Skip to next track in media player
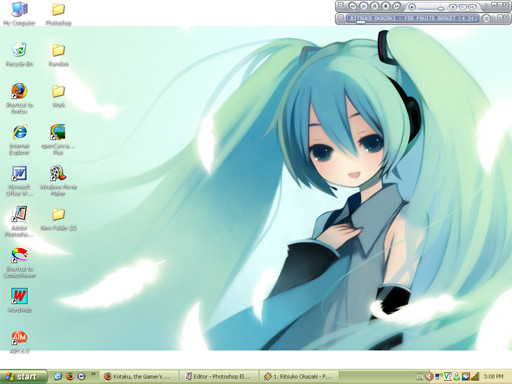This screenshot has height=384, width=512. coord(397,6)
